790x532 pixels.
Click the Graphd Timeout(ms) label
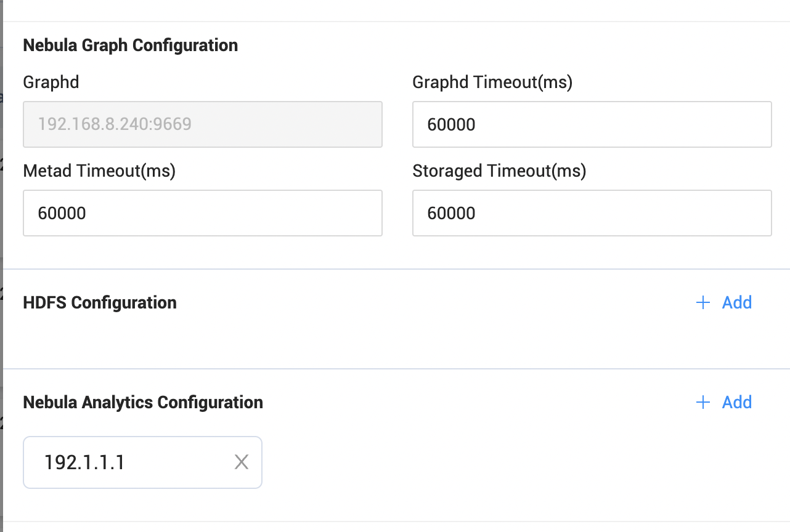click(492, 83)
